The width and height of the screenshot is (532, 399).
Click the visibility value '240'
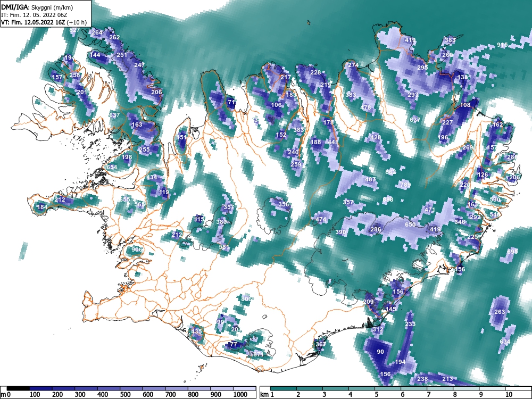click(293, 152)
